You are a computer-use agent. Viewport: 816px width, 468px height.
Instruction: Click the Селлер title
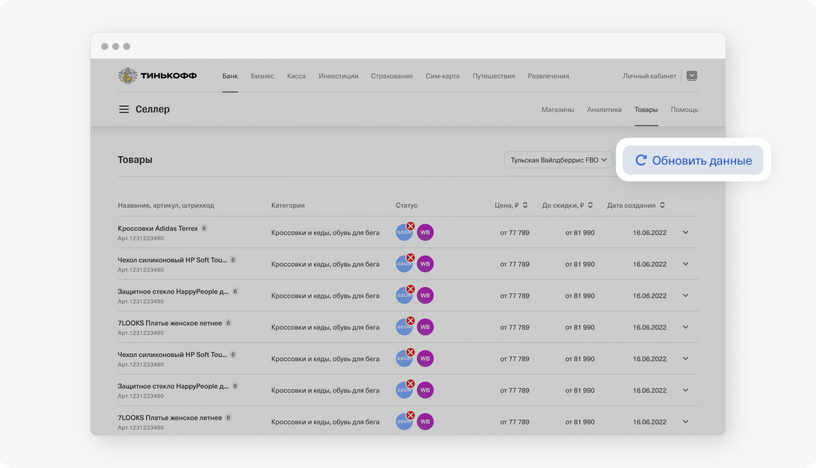pyautogui.click(x=152, y=109)
